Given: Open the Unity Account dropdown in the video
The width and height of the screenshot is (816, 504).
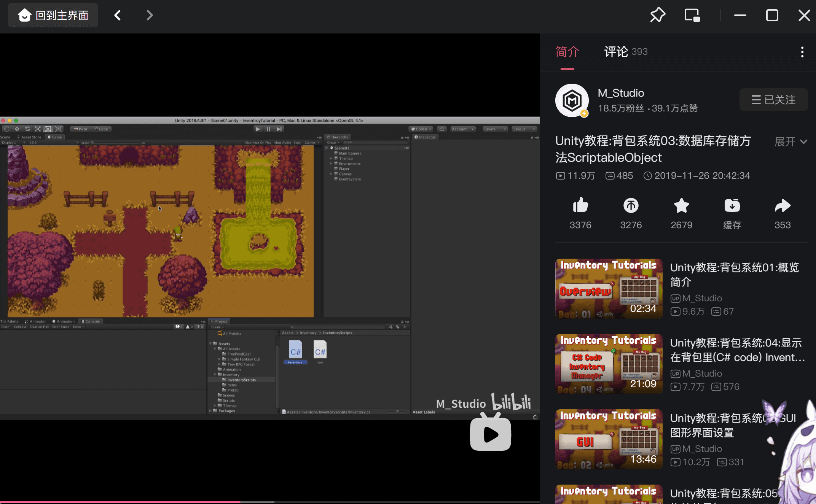Looking at the screenshot, I should click(x=463, y=129).
